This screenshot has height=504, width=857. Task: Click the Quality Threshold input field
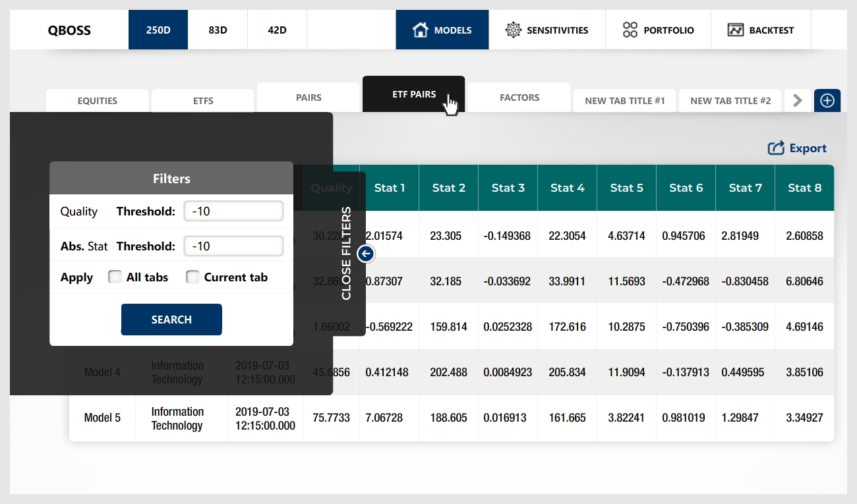pyautogui.click(x=233, y=211)
